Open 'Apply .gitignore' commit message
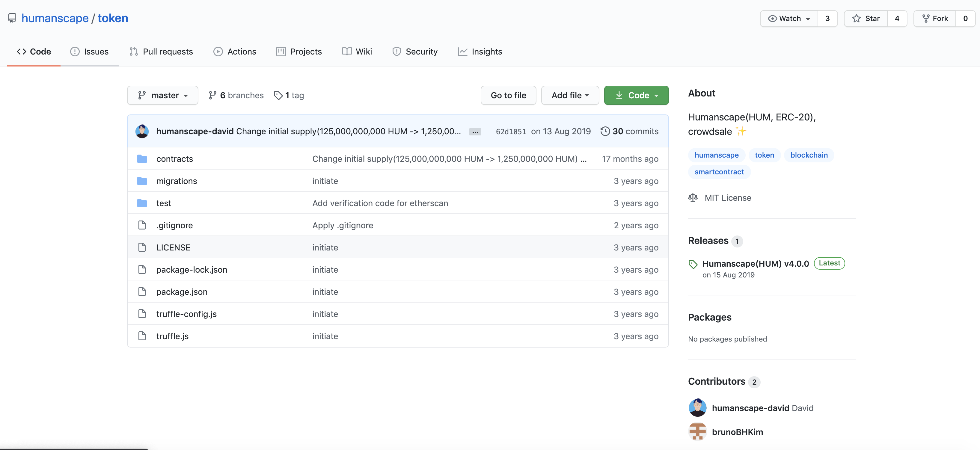 343,225
